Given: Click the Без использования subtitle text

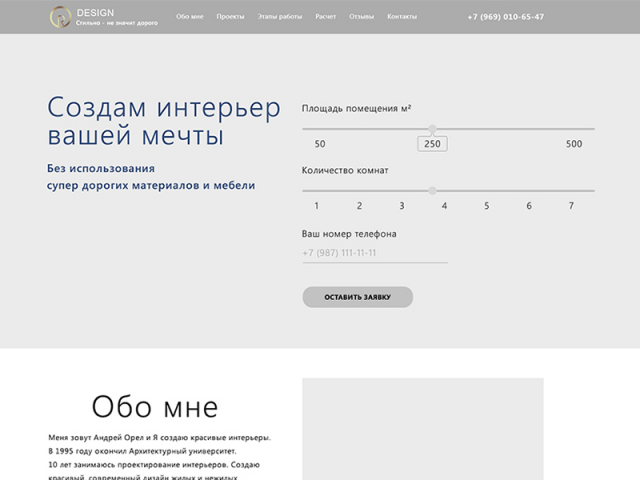Looking at the screenshot, I should (x=101, y=168).
